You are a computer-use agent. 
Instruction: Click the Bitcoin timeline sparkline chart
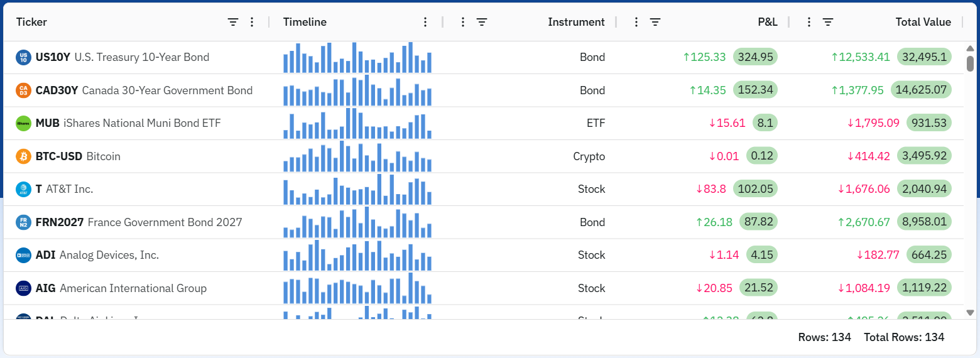pos(357,156)
